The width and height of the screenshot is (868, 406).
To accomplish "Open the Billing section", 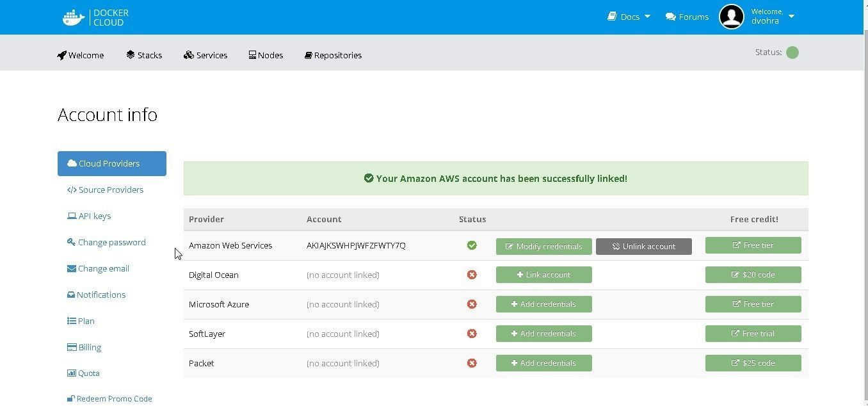I will point(84,347).
